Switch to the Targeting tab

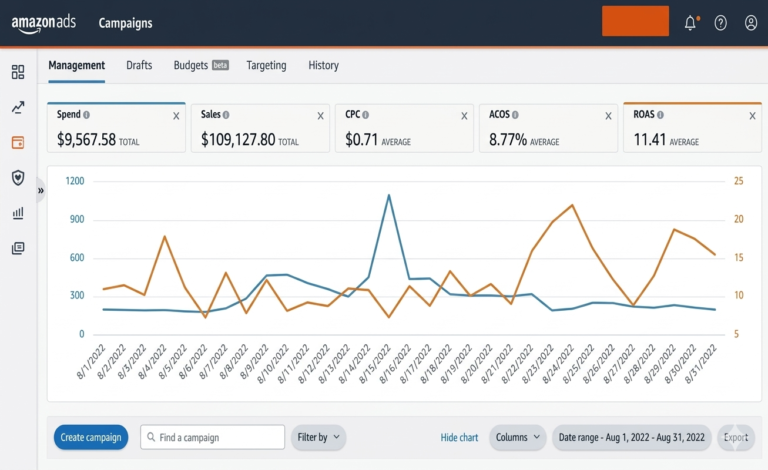(x=266, y=65)
